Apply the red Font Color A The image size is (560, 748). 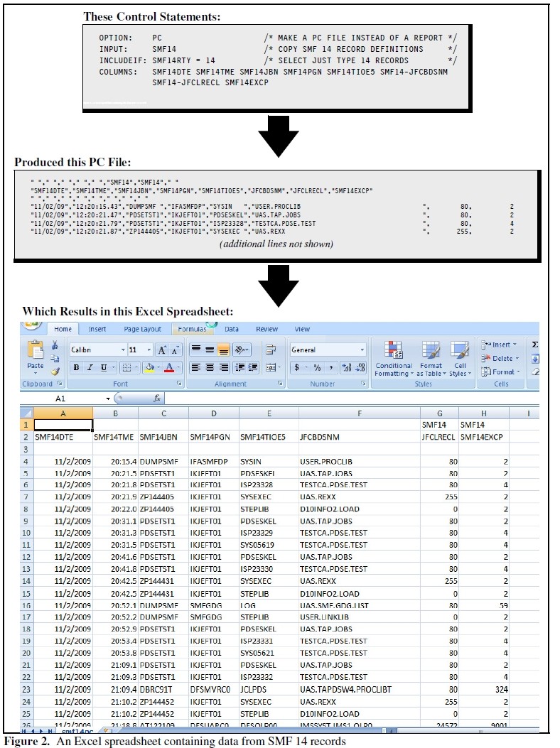click(x=169, y=367)
